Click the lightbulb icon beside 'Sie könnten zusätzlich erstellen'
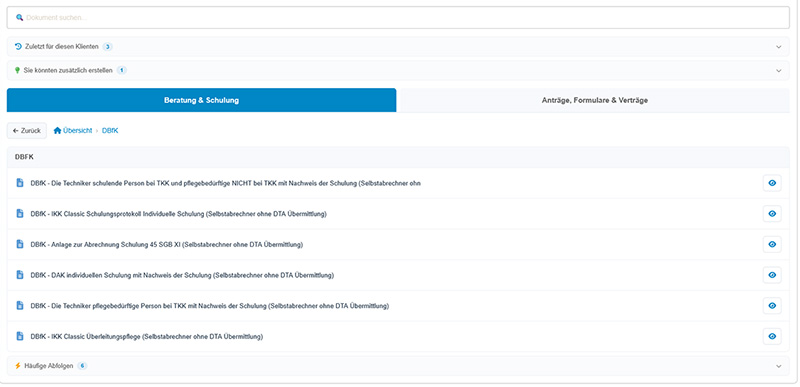 [18, 70]
